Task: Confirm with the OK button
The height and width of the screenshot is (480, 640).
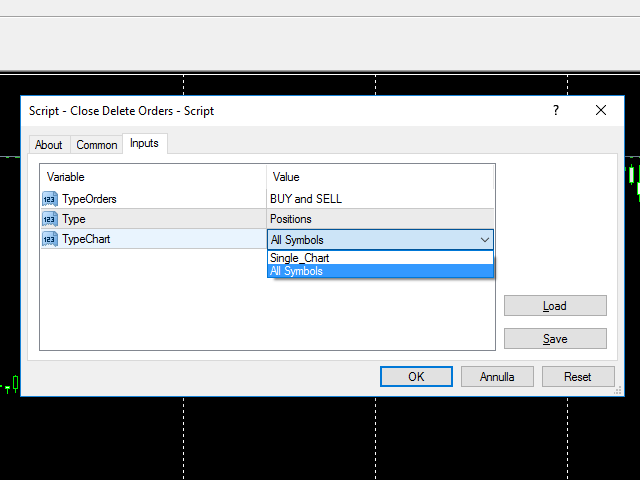Action: 416,376
